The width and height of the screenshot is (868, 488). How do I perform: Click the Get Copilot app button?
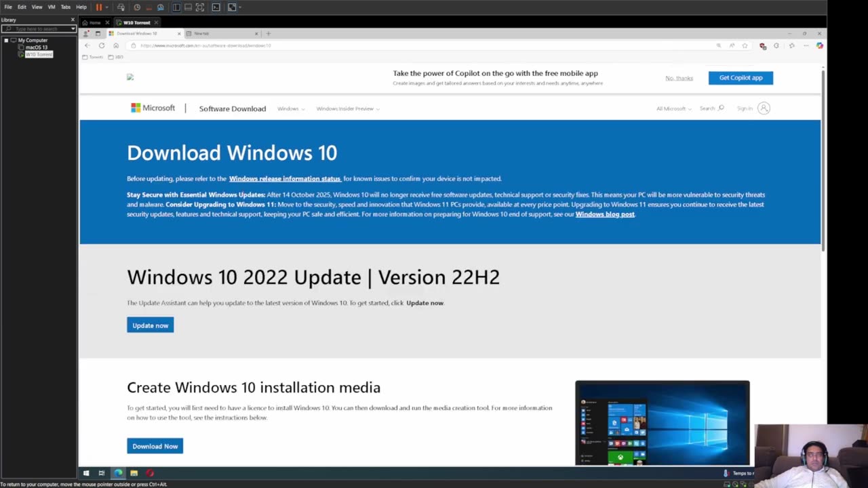click(x=741, y=78)
